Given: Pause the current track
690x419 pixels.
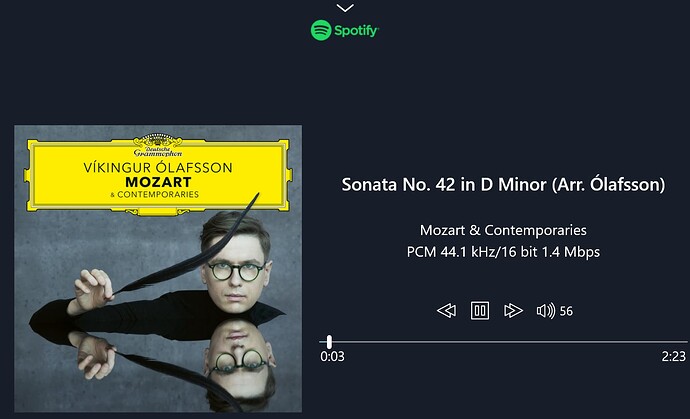Looking at the screenshot, I should click(480, 311).
